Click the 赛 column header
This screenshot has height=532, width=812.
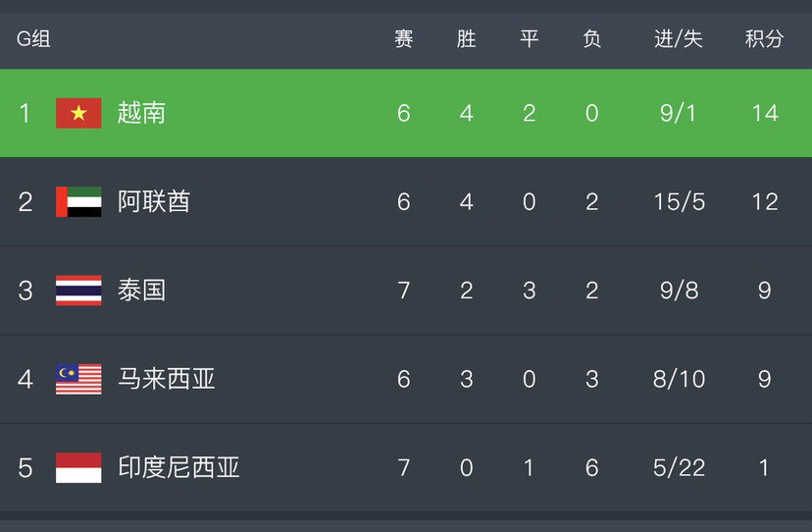403,39
